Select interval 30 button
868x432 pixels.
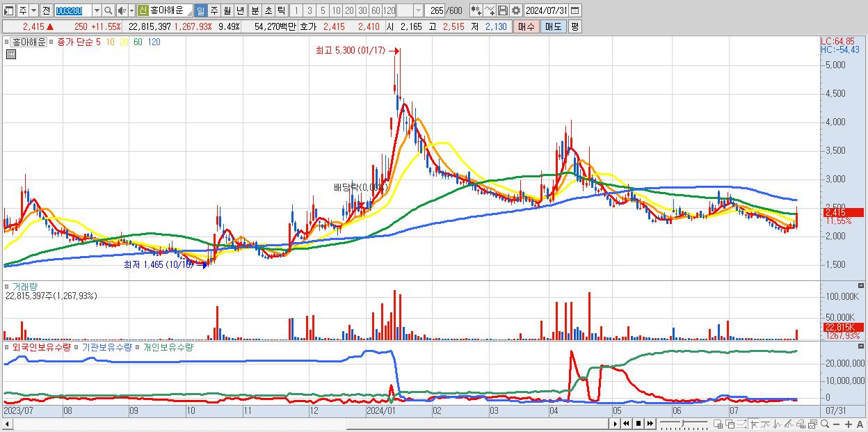tap(362, 10)
